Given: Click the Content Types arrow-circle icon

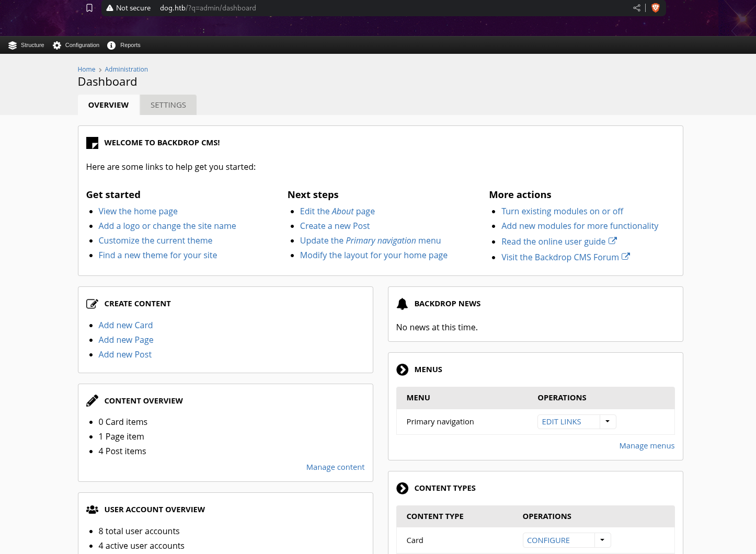Looking at the screenshot, I should (403, 488).
